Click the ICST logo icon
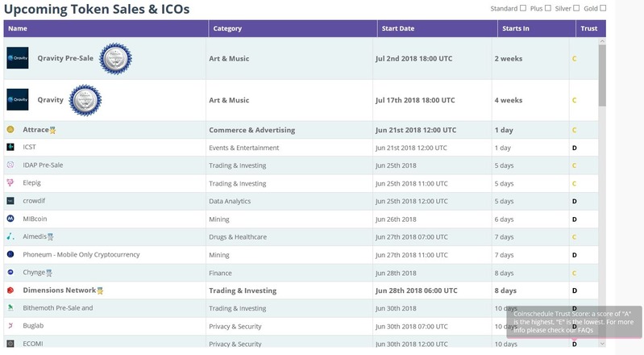Screen dimensions: 644x355 [10, 148]
